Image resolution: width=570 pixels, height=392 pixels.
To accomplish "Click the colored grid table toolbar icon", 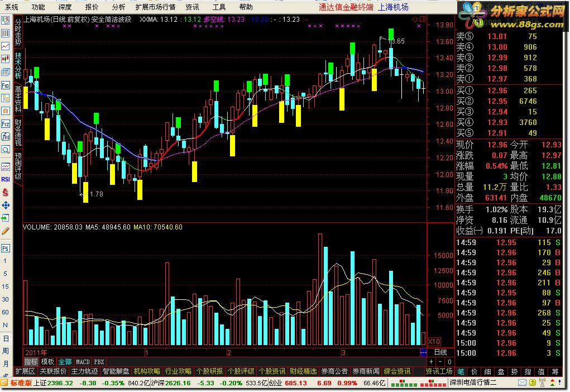I will pos(6,34).
